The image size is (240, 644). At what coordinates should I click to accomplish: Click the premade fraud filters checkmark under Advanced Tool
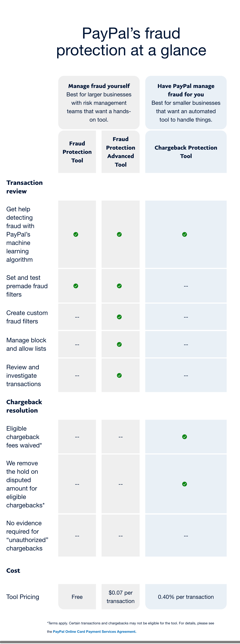click(x=119, y=286)
